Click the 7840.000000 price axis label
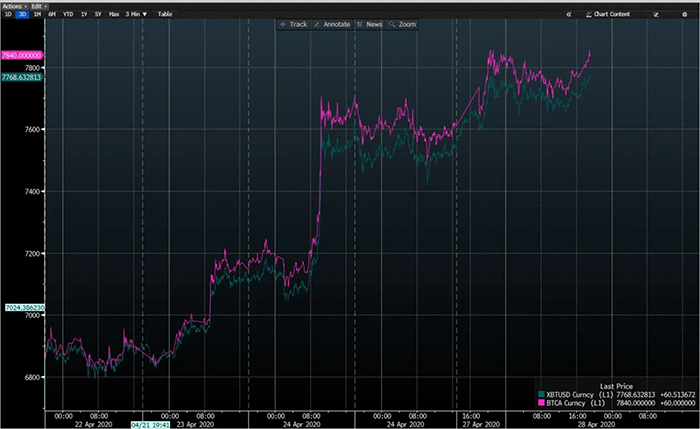This screenshot has height=429, width=700. pos(22,56)
